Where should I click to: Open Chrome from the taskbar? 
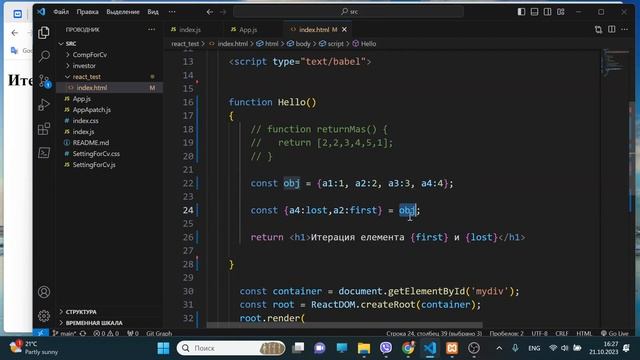(x=408, y=348)
